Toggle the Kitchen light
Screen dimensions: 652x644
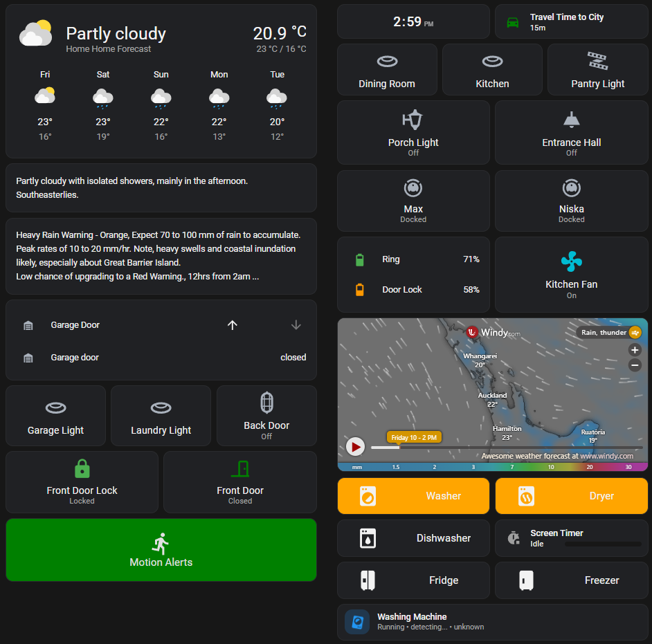(x=492, y=70)
